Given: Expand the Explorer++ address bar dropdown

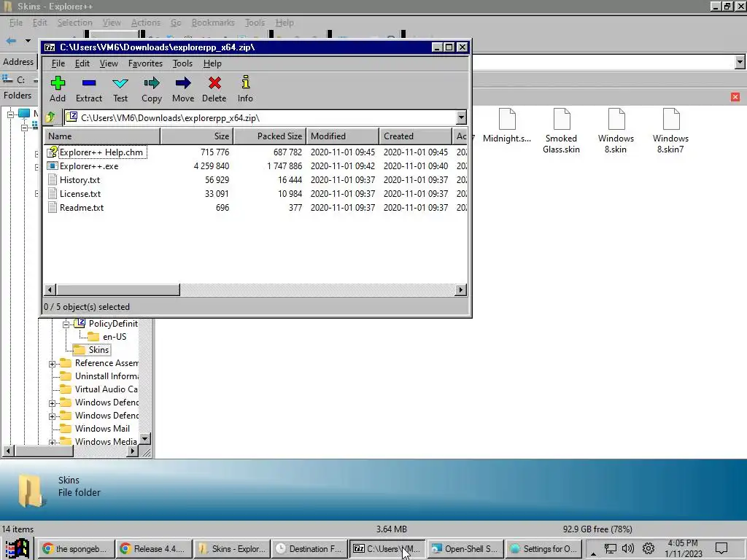Looking at the screenshot, I should [740, 62].
